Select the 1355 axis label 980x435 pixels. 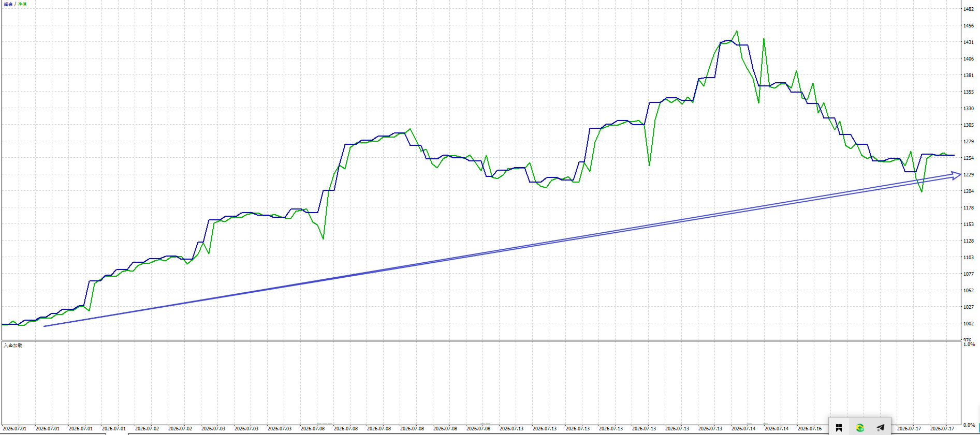tap(968, 92)
